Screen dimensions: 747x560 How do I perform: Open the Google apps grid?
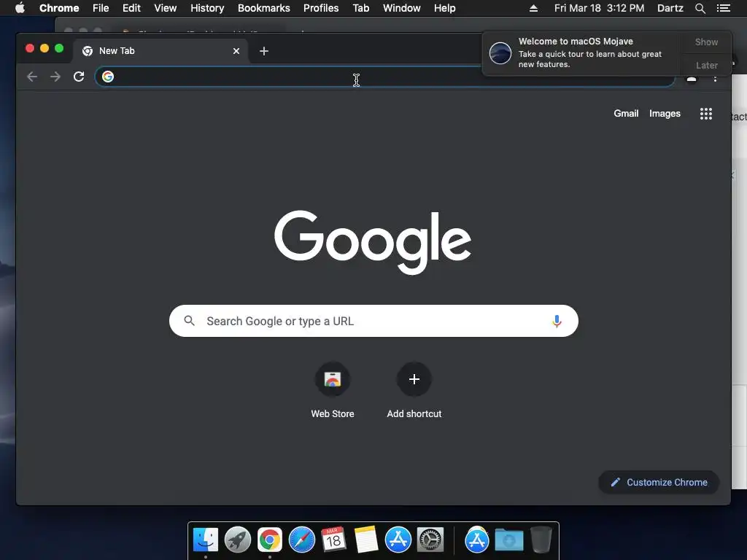[706, 114]
